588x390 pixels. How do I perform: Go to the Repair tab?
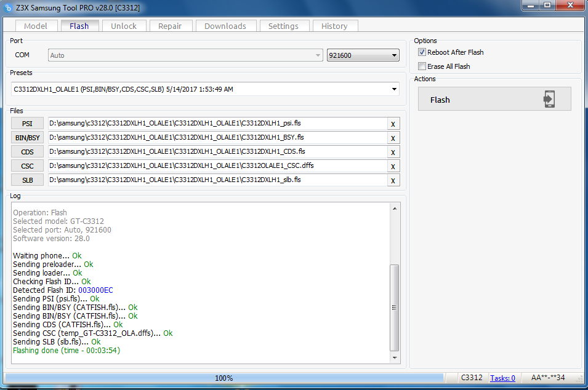(170, 26)
